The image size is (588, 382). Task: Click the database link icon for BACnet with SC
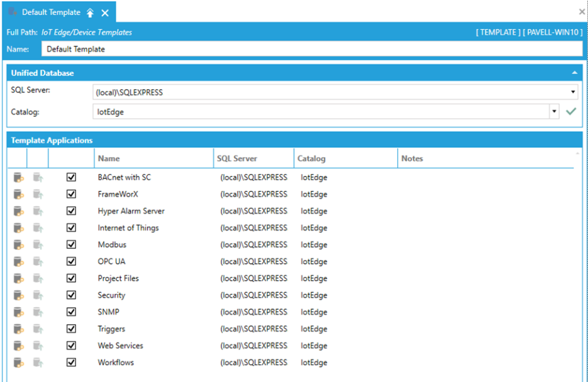[x=19, y=178]
